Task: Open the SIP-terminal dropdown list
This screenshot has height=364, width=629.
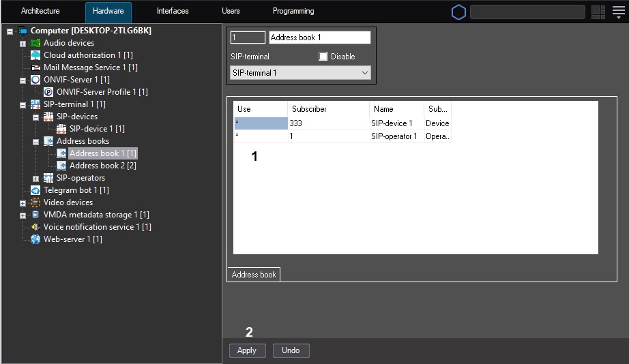Action: click(300, 72)
